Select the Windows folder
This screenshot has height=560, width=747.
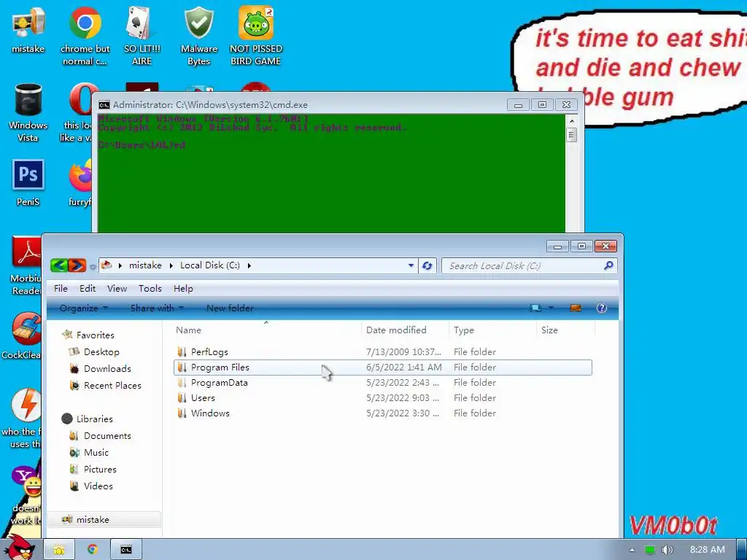pos(383,413)
